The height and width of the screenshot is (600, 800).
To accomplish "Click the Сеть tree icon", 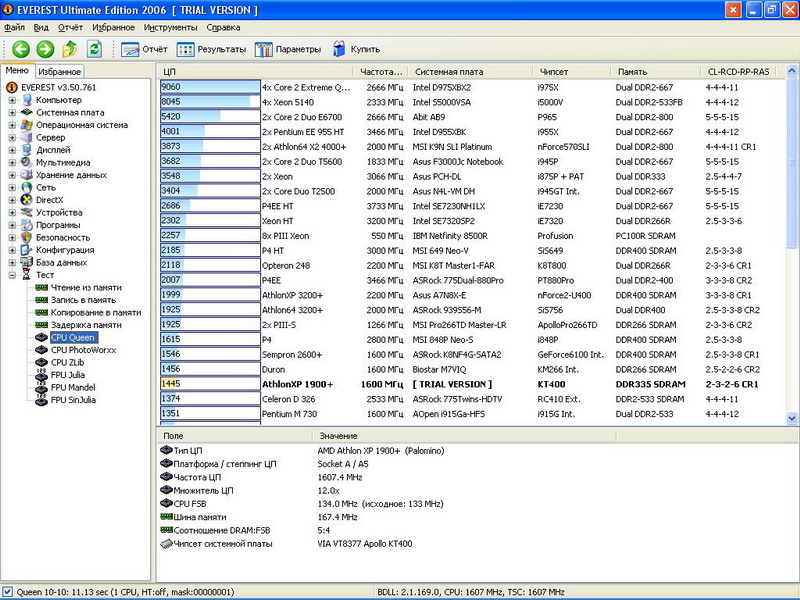I will coord(27,187).
